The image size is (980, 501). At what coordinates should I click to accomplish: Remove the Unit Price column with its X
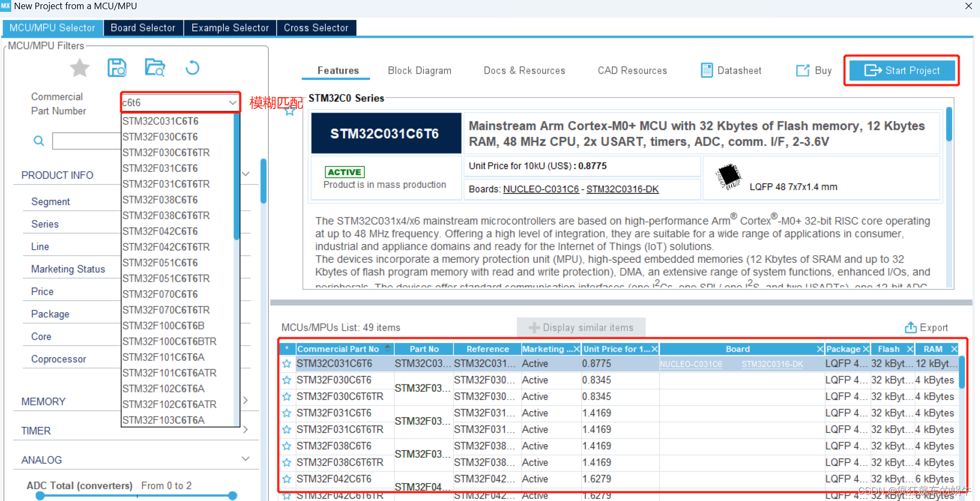click(654, 349)
